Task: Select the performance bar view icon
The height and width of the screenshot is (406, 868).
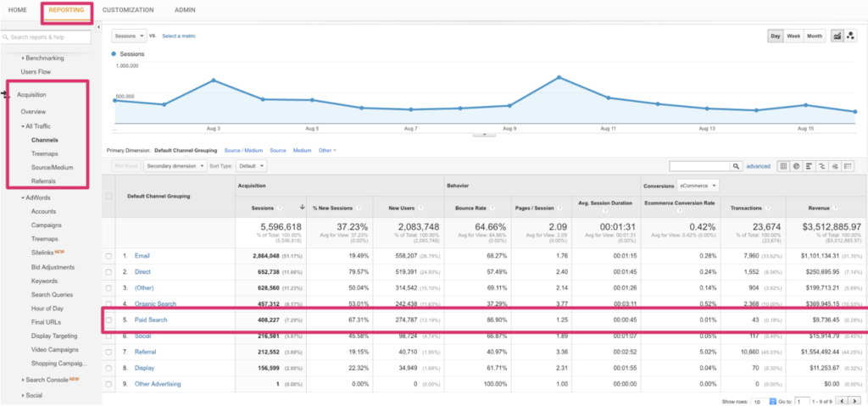Action: coord(810,166)
